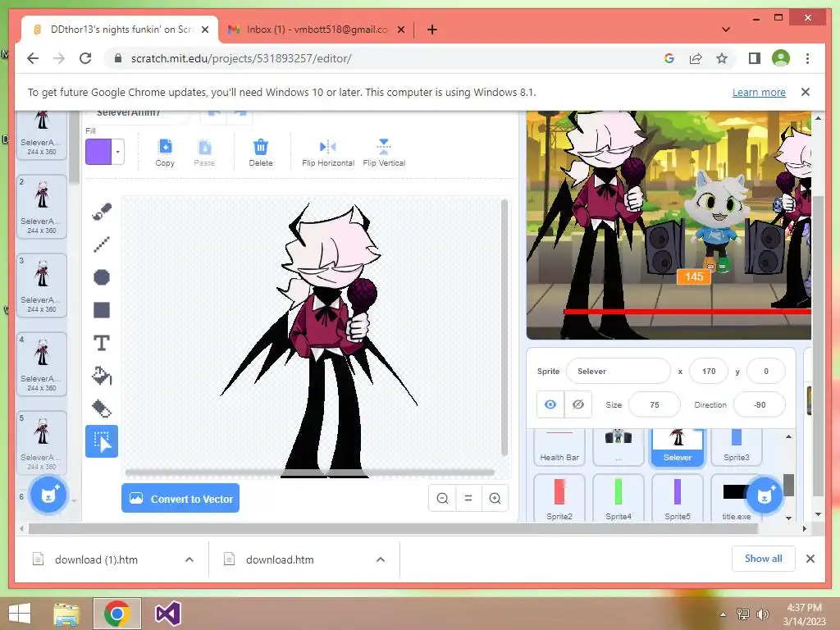Image resolution: width=840 pixels, height=630 pixels.
Task: Select the Circle tool
Action: click(x=101, y=277)
